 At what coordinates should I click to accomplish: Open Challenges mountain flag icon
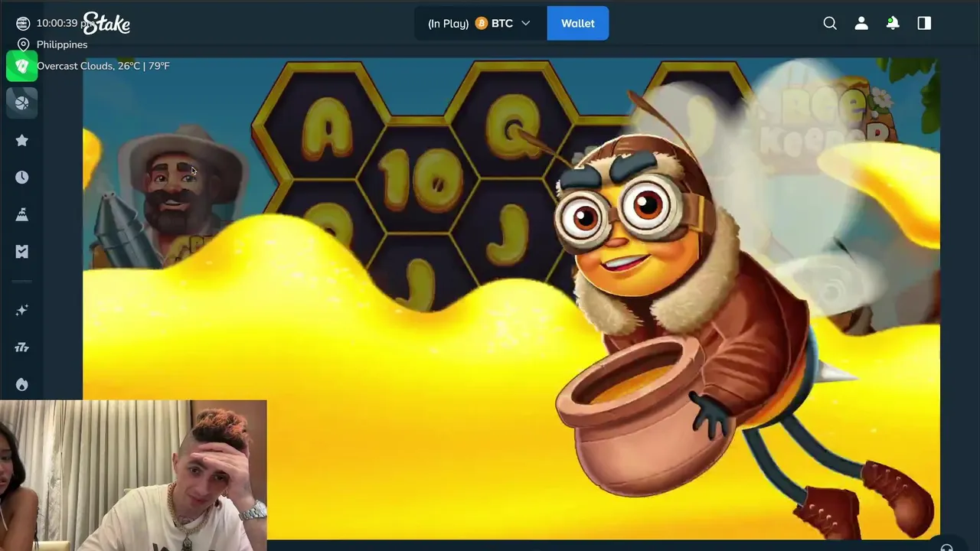pos(21,214)
